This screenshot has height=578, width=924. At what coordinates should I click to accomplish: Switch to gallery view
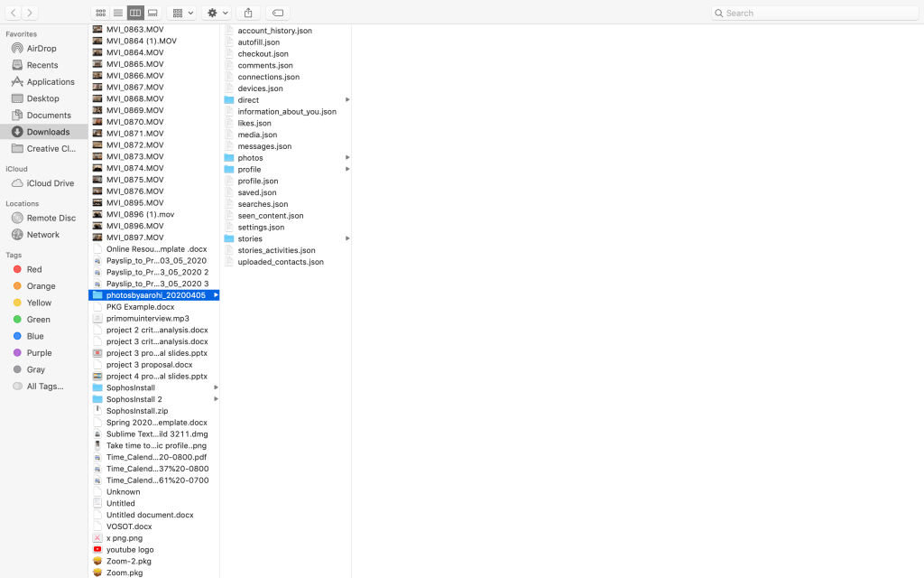click(152, 13)
